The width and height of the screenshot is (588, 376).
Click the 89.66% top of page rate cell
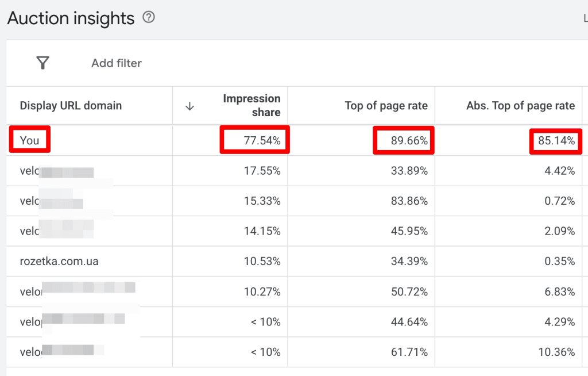[x=404, y=140]
